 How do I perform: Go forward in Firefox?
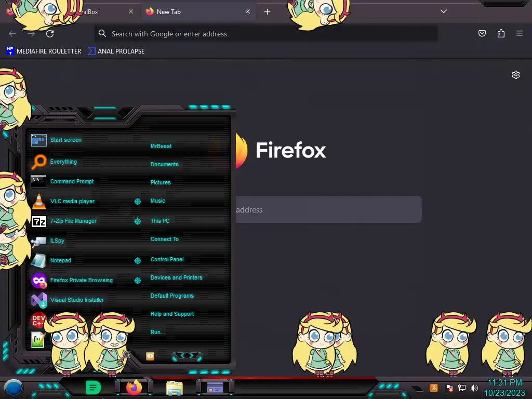point(31,34)
